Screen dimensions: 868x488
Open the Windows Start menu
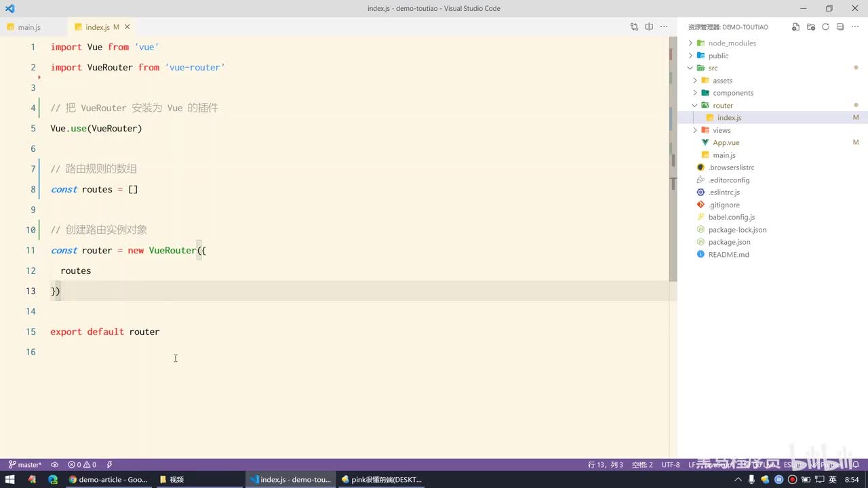tap(10, 479)
